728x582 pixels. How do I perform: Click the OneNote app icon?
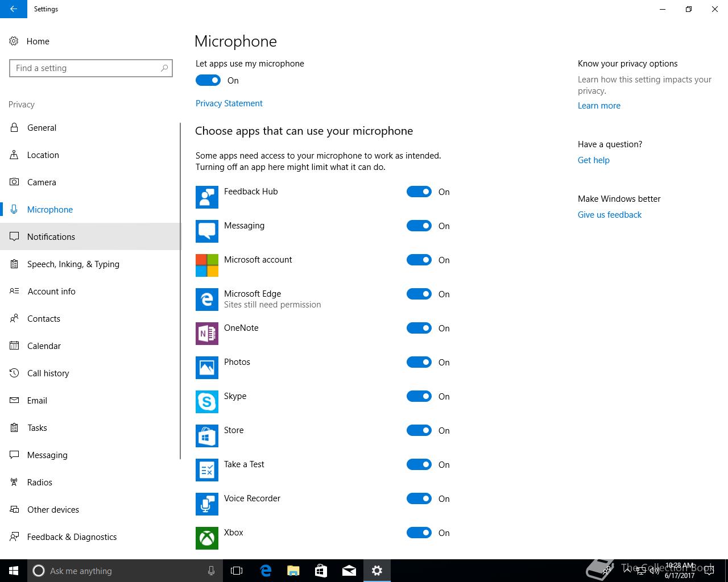pyautogui.click(x=207, y=334)
